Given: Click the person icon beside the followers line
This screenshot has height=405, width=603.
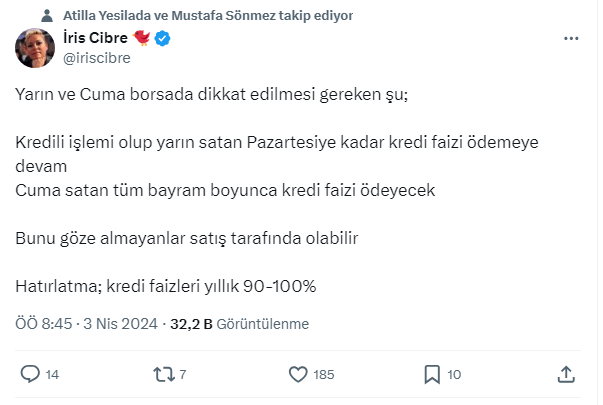Looking at the screenshot, I should 48,15.
